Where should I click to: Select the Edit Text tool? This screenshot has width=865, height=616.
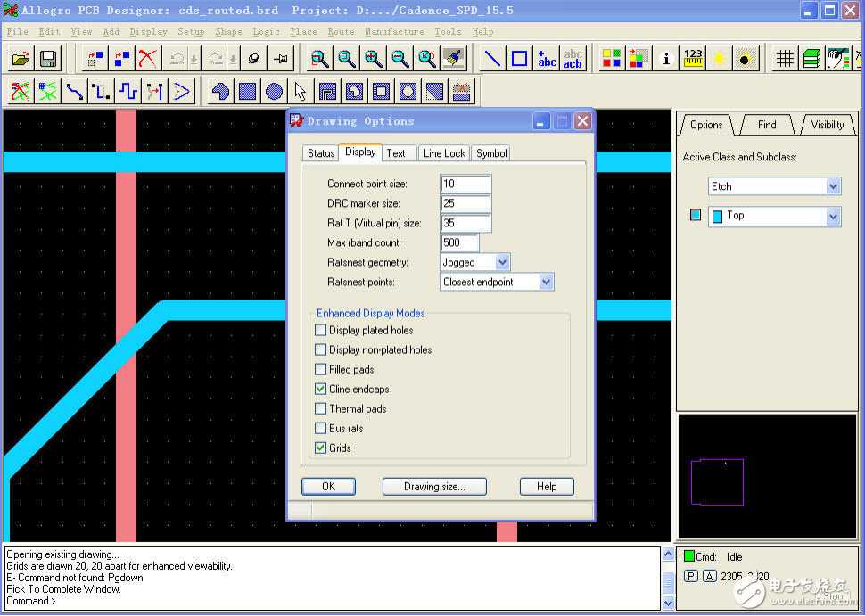(x=573, y=59)
